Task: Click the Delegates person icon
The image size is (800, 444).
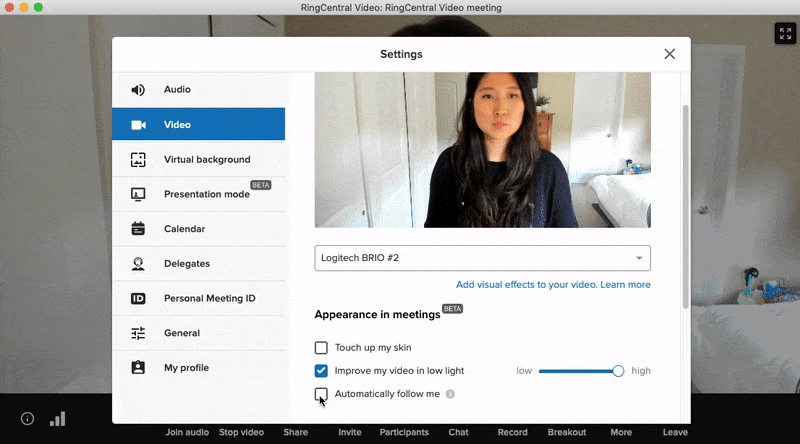Action: point(139,264)
